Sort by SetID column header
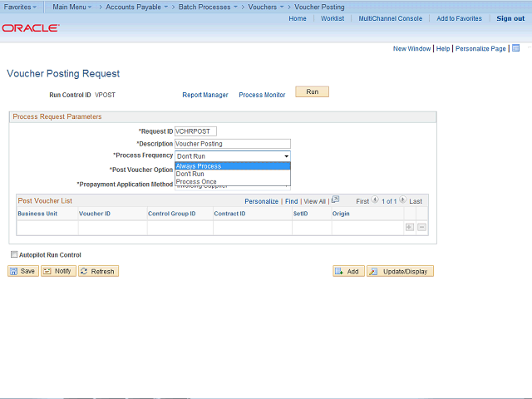The width and height of the screenshot is (532, 399). [x=300, y=214]
